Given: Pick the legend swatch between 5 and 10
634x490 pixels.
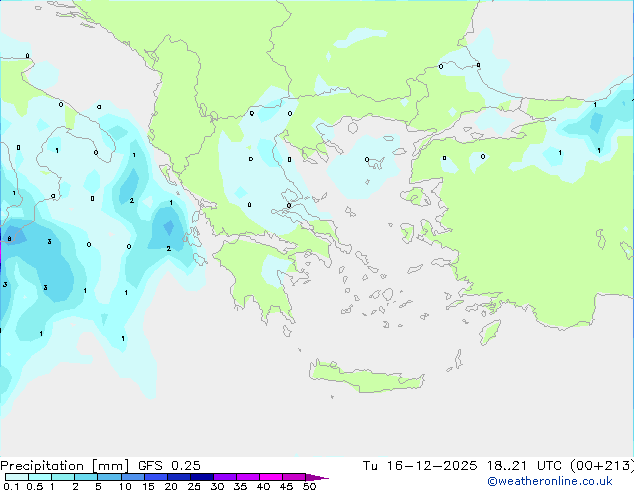Looking at the screenshot, I should tap(109, 477).
